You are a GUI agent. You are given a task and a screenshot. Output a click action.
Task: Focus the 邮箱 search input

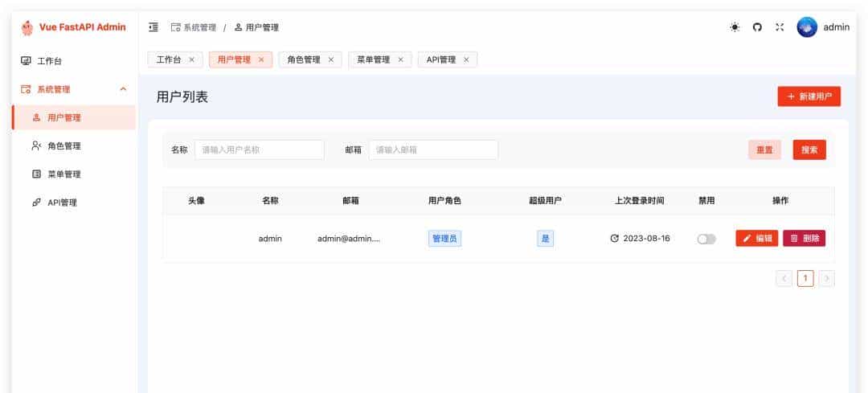tap(433, 150)
